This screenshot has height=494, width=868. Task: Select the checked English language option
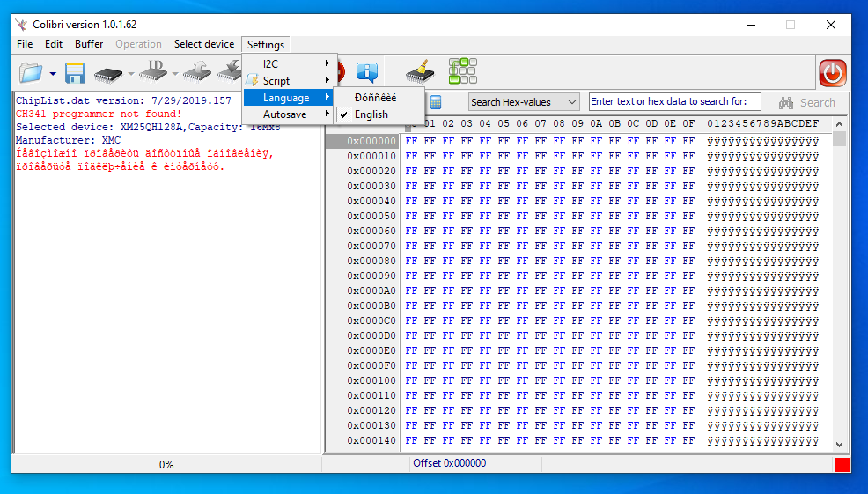point(371,114)
